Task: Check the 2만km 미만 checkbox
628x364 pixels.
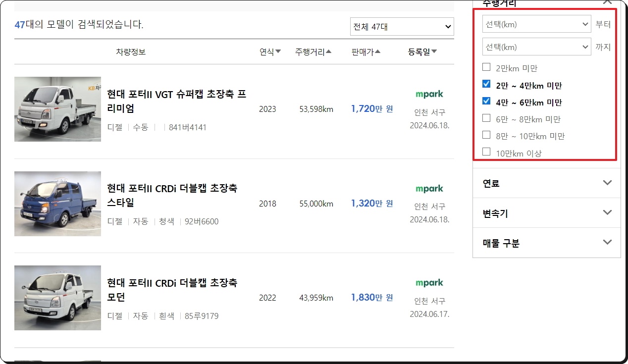Action: coord(486,67)
